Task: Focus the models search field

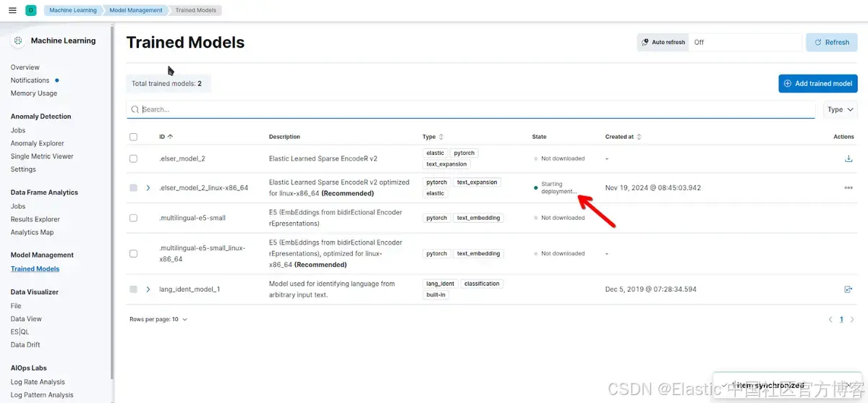Action: (x=470, y=109)
